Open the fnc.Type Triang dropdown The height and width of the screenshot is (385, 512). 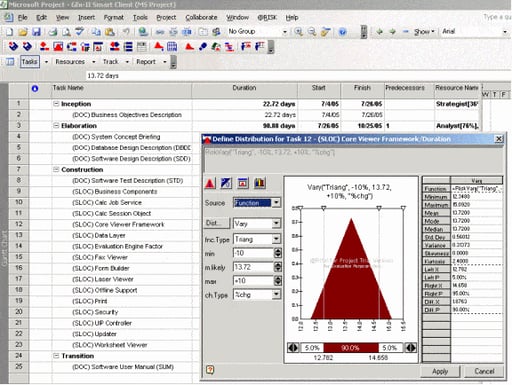(x=276, y=239)
